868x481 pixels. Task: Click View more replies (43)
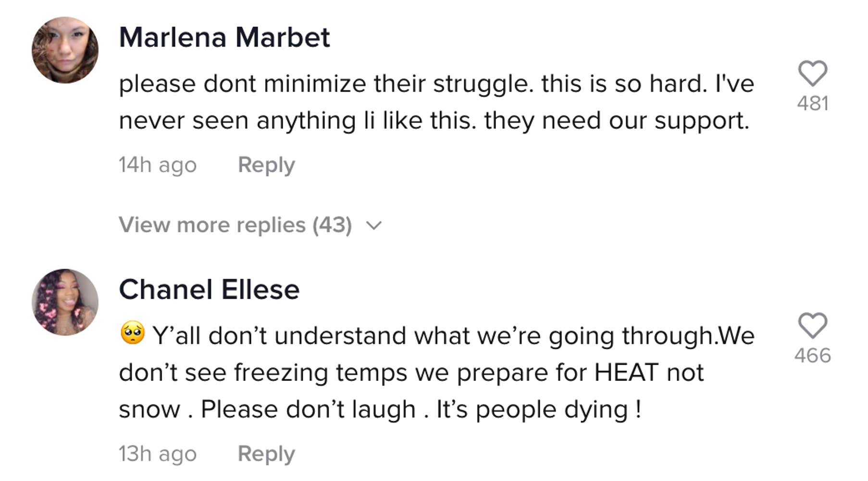[235, 225]
